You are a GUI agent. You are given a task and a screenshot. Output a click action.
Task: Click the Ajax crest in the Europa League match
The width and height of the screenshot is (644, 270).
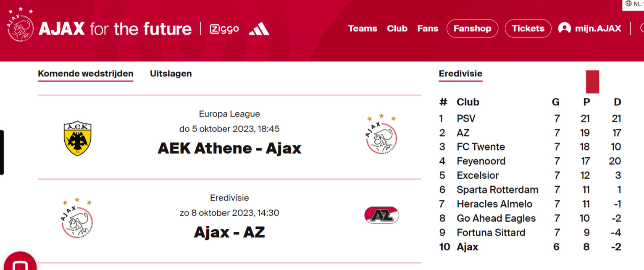coord(381,134)
